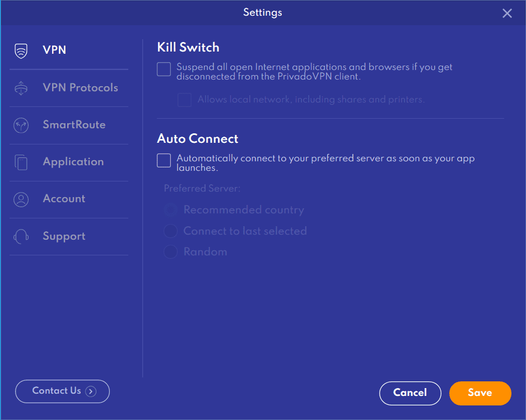Enable the Kill Switch checkbox
This screenshot has width=526, height=420.
pos(164,69)
